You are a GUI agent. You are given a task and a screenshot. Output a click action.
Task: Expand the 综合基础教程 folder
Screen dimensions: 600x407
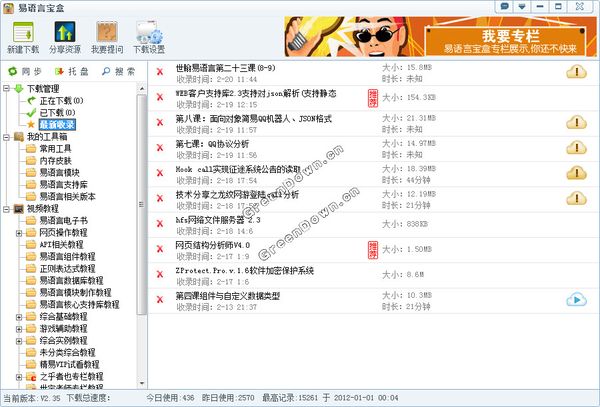(x=19, y=317)
